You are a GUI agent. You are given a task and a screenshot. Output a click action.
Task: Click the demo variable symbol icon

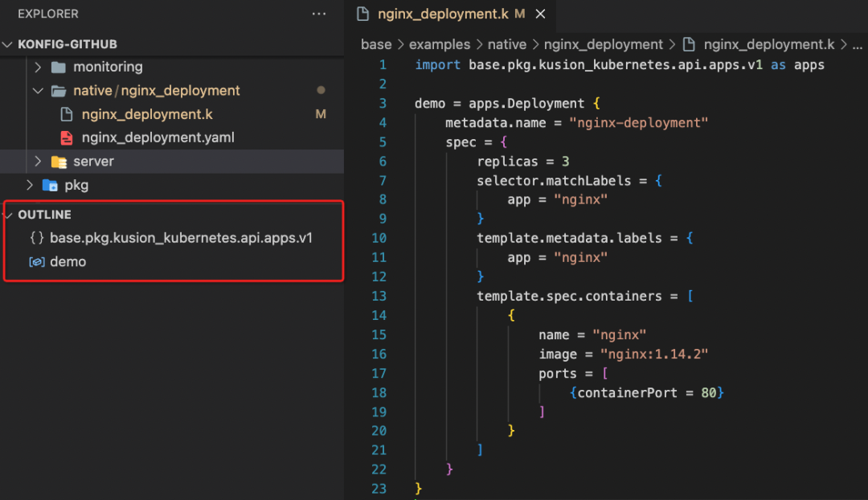point(36,262)
